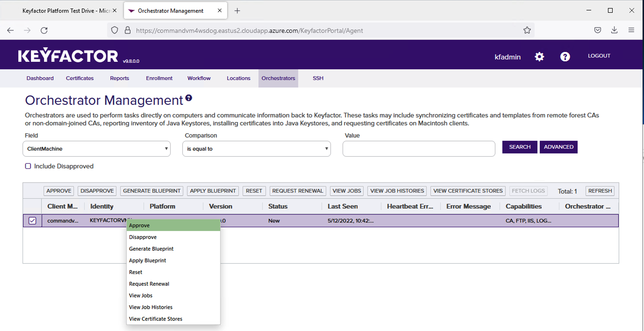Expand the ClientMachine Field dropdown
Viewport: 644px width, 331px height.
pos(97,149)
